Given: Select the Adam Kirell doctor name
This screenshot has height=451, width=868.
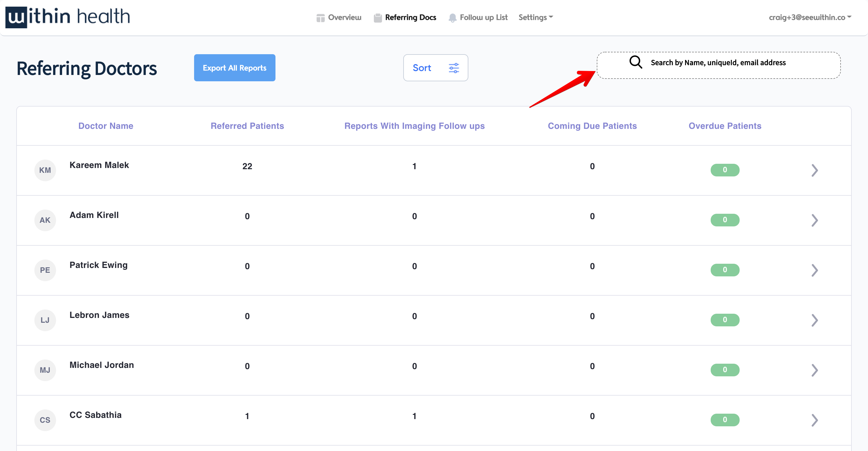Looking at the screenshot, I should pyautogui.click(x=94, y=215).
